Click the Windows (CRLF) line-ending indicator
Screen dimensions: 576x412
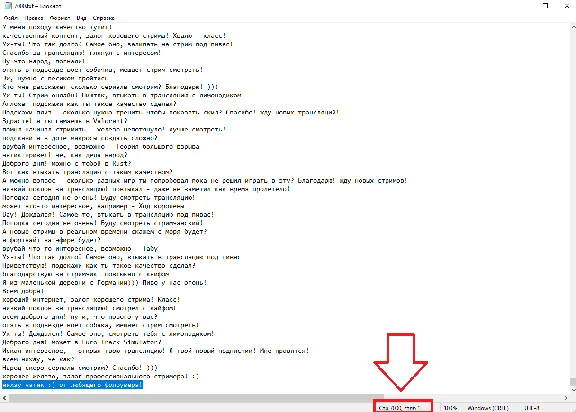(x=488, y=408)
